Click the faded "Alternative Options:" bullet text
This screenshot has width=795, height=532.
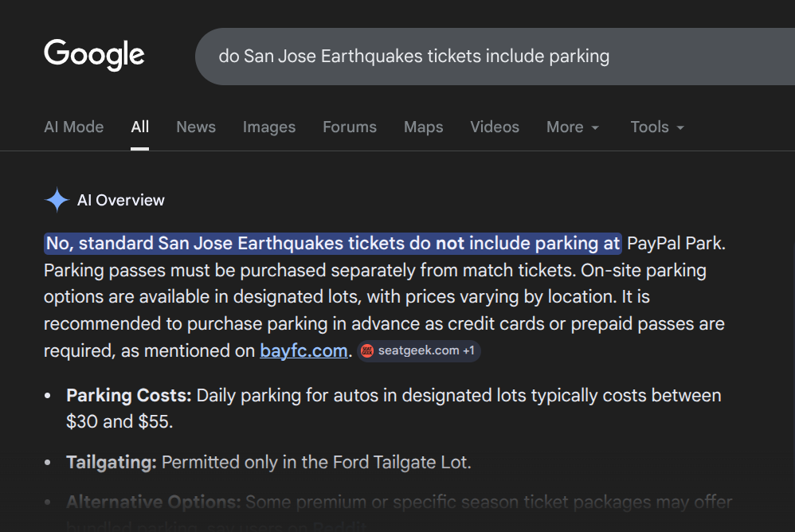tap(153, 503)
